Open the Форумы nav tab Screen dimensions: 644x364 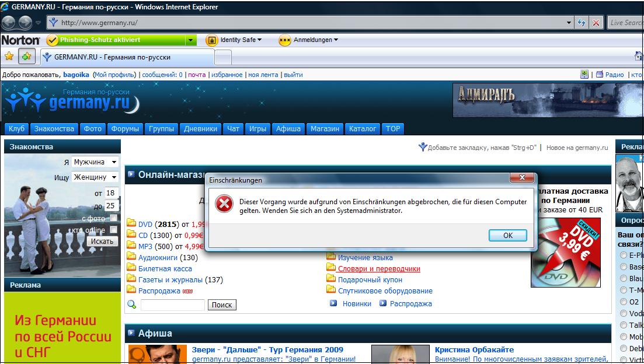(125, 128)
